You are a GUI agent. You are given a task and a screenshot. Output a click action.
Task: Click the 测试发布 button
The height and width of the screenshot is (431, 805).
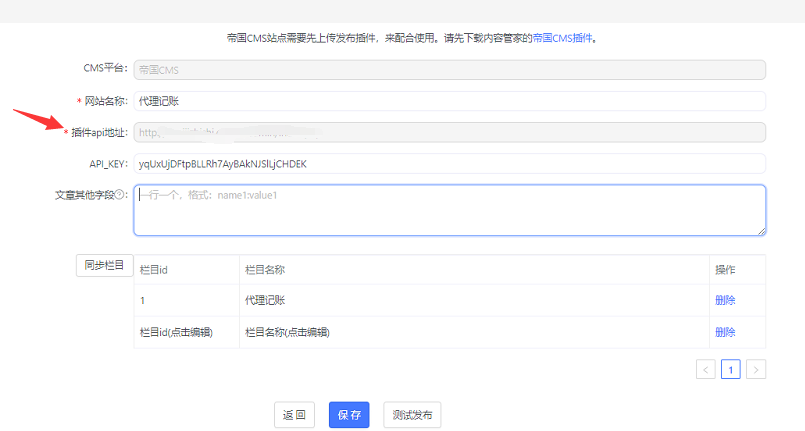412,415
